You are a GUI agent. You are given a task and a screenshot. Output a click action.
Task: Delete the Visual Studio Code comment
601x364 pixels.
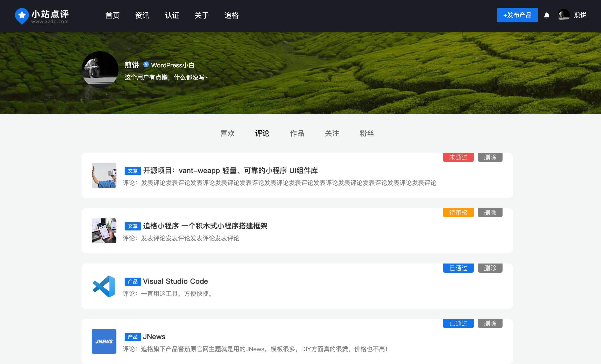tap(490, 268)
